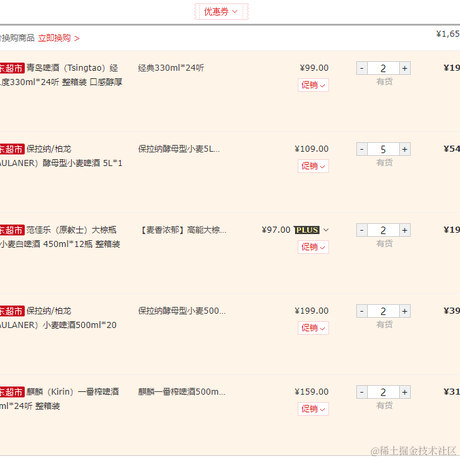Select spec text 【麦香浓郁】高能大棕...
This screenshot has height=460, width=460.
click(x=183, y=230)
